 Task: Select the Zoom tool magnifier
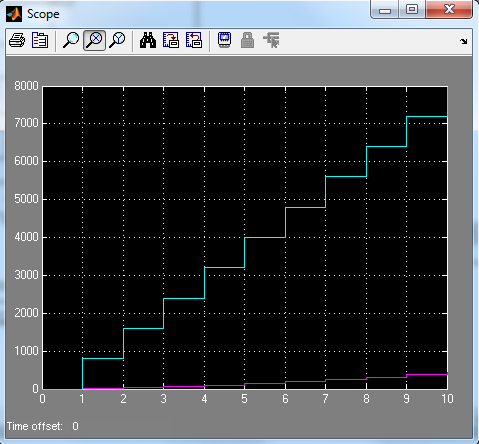(71, 41)
